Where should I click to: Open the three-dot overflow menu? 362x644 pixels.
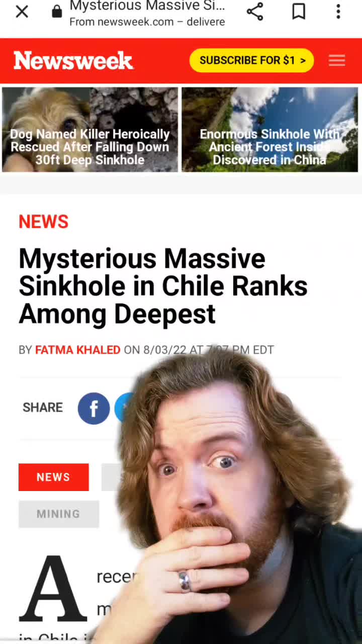pos(338,12)
